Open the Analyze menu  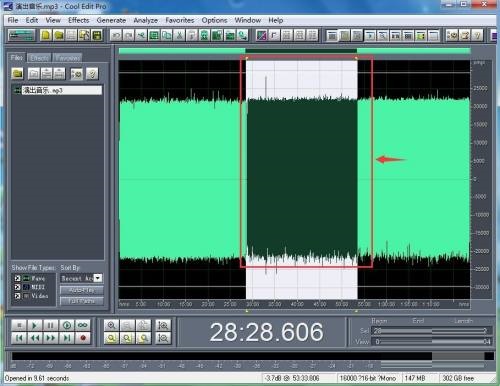[145, 20]
